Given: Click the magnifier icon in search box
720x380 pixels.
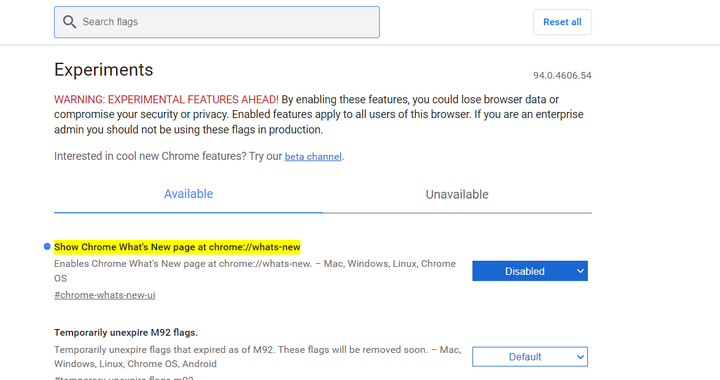Looking at the screenshot, I should coord(69,22).
